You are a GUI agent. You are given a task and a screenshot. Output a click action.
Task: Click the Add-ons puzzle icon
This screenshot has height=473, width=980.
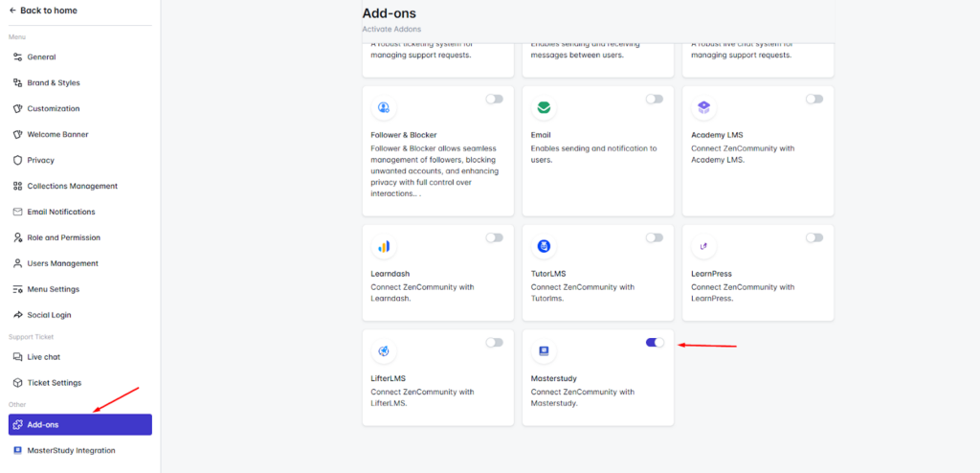coord(17,425)
